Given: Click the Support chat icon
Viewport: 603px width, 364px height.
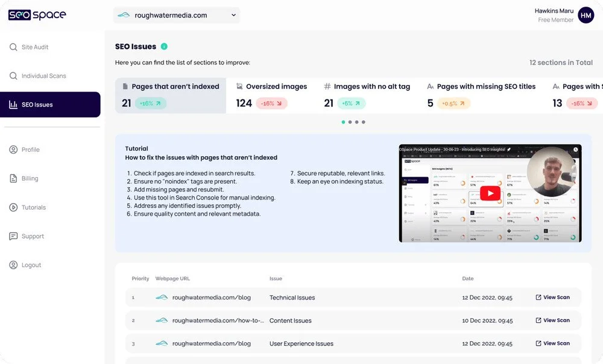Looking at the screenshot, I should (x=13, y=236).
